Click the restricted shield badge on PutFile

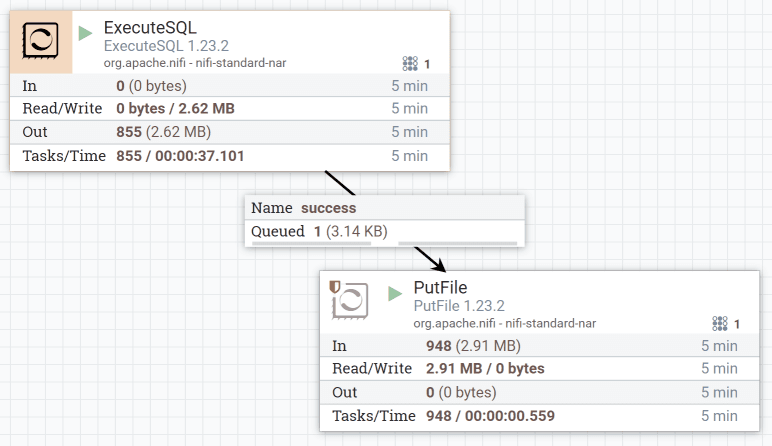tap(335, 287)
